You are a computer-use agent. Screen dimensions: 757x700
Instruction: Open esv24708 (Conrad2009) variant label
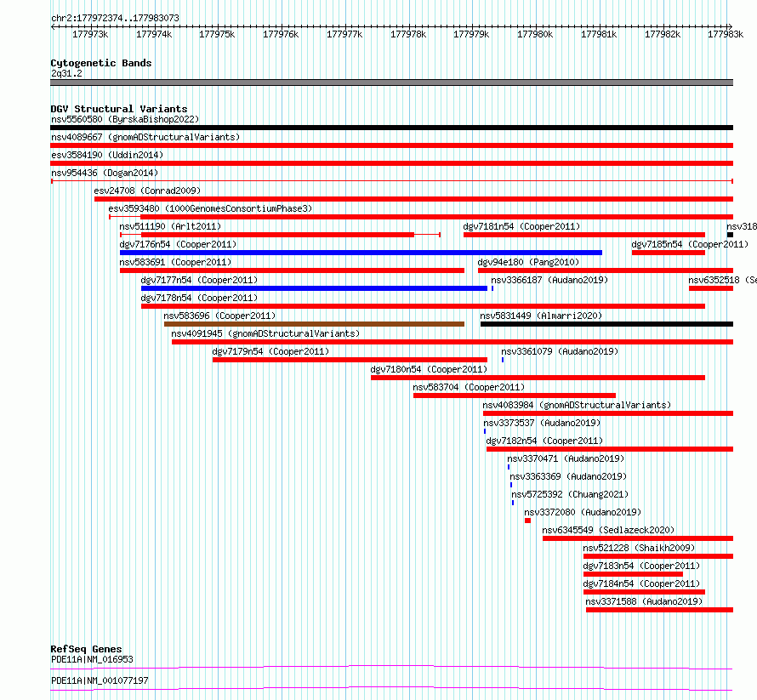pyautogui.click(x=147, y=191)
